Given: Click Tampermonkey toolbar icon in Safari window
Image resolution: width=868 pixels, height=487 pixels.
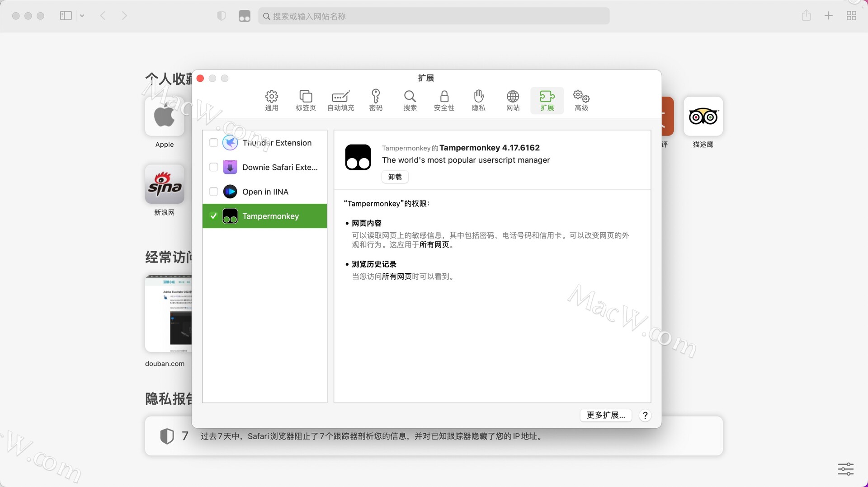Looking at the screenshot, I should (244, 16).
